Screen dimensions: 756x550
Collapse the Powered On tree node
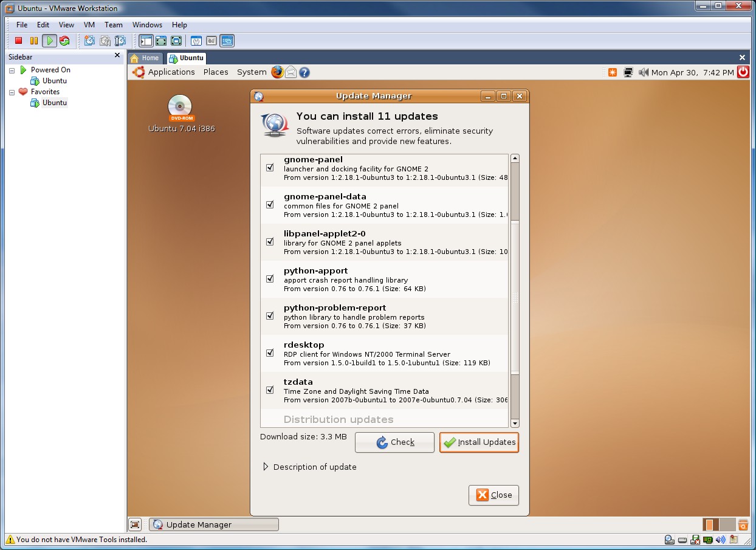coord(12,70)
